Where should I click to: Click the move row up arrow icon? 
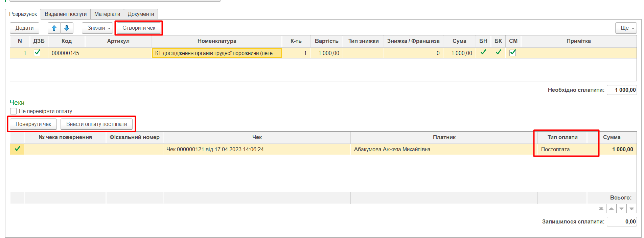tap(54, 28)
